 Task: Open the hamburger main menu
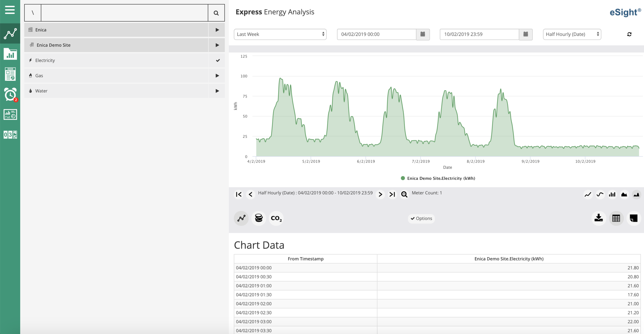(10, 10)
